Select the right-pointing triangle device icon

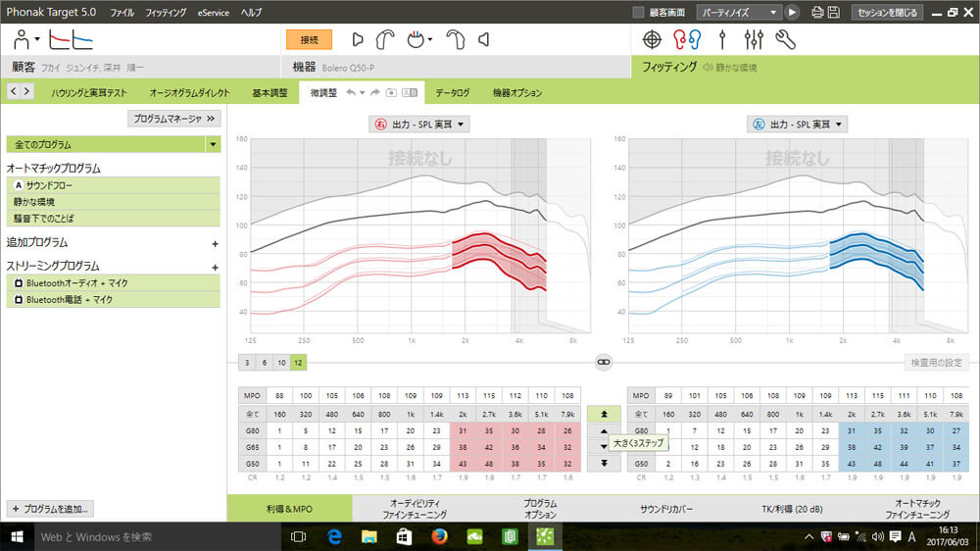click(x=358, y=40)
